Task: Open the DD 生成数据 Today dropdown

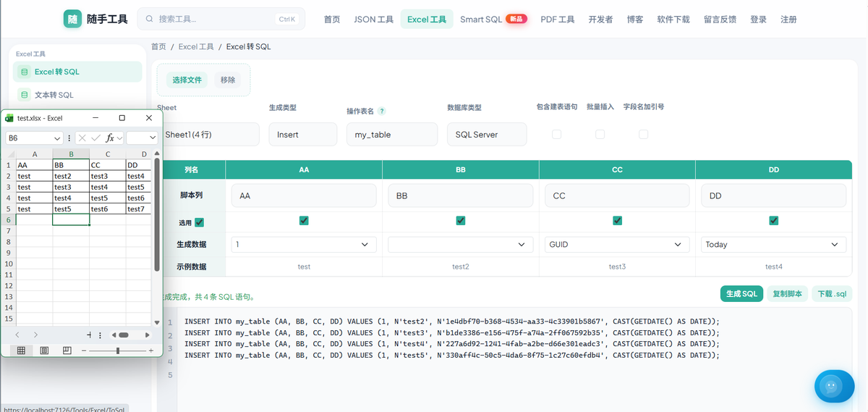Action: (773, 245)
